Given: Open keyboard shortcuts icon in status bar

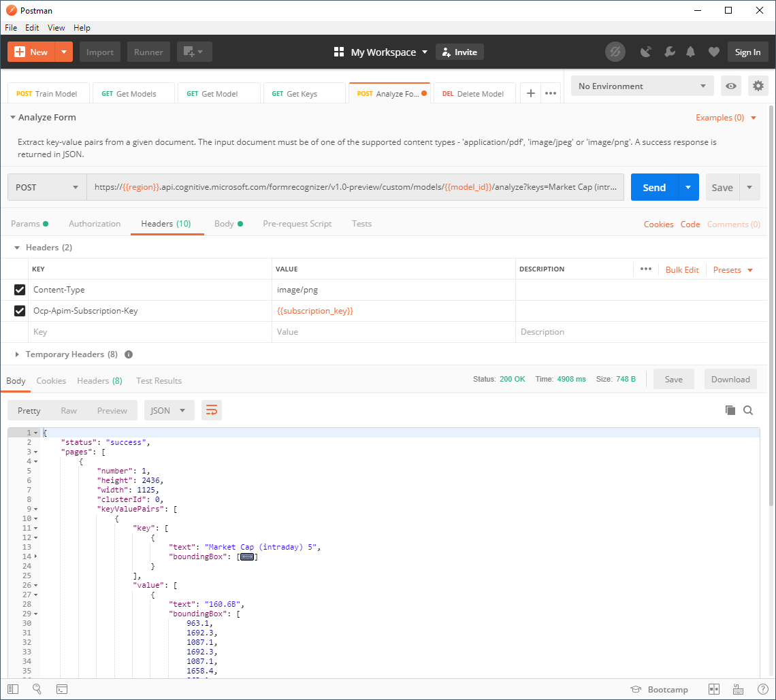Looking at the screenshot, I should click(739, 689).
